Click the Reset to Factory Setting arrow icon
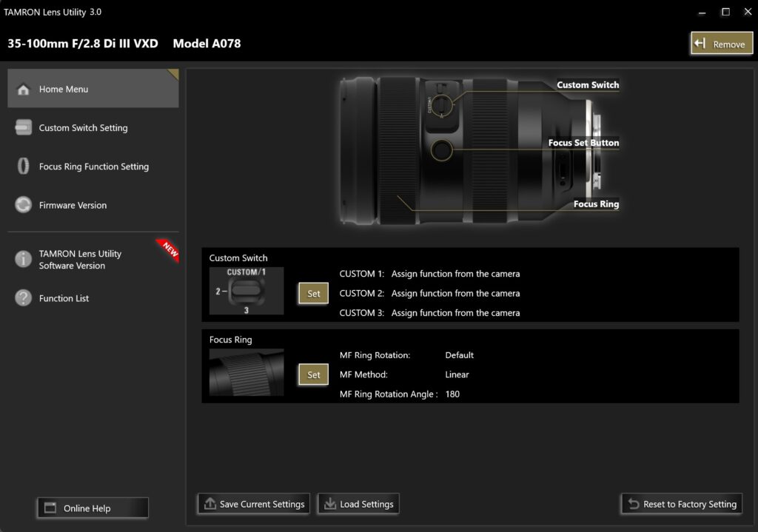This screenshot has width=758, height=532. 633,504
